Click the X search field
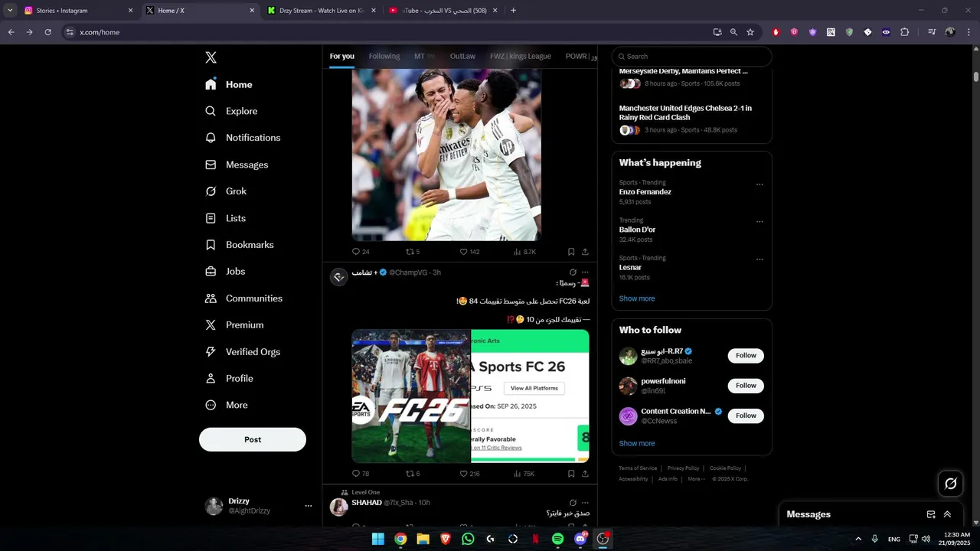 coord(691,56)
